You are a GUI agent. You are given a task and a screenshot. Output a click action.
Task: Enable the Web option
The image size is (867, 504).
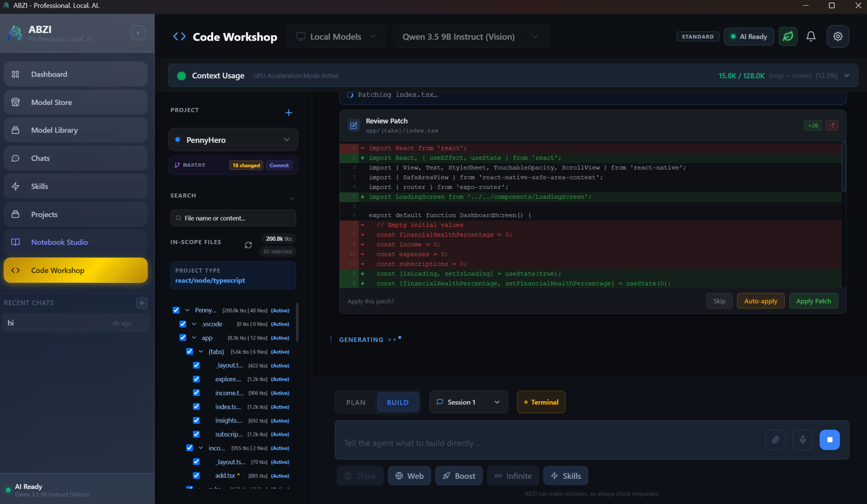(x=409, y=476)
